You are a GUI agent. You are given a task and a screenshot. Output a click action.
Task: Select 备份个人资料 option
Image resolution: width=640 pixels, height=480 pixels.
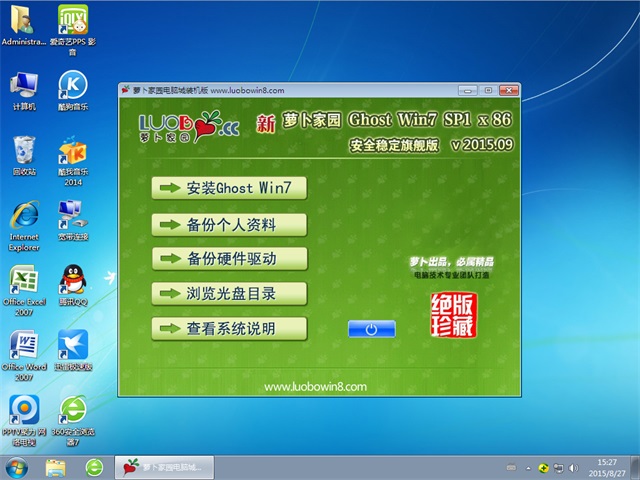pyautogui.click(x=229, y=223)
